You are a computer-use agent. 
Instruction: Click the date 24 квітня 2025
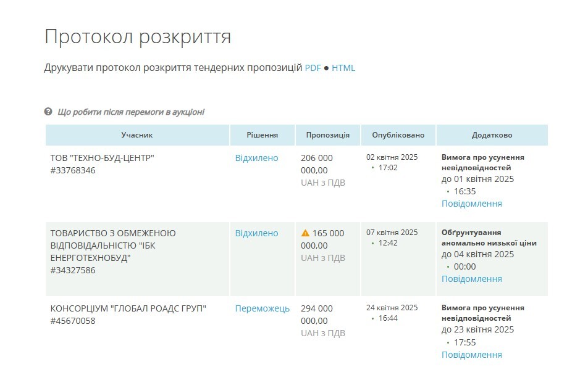point(392,308)
